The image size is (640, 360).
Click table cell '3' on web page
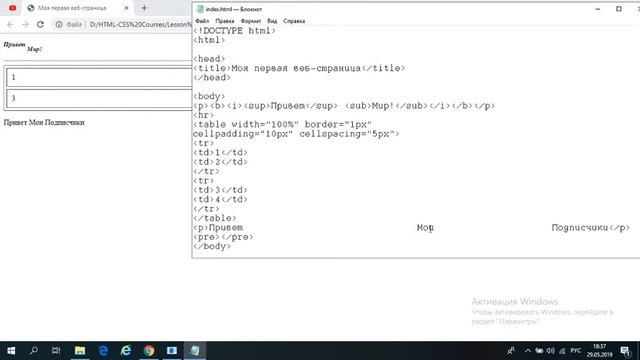99,98
